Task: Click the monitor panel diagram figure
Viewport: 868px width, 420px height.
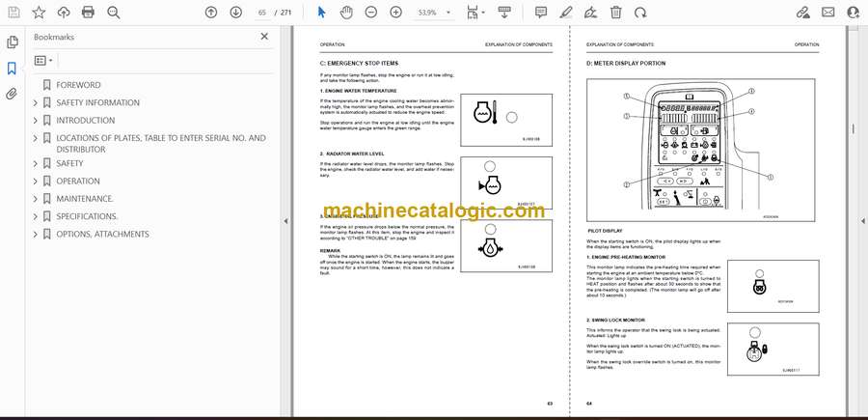Action: [x=701, y=152]
